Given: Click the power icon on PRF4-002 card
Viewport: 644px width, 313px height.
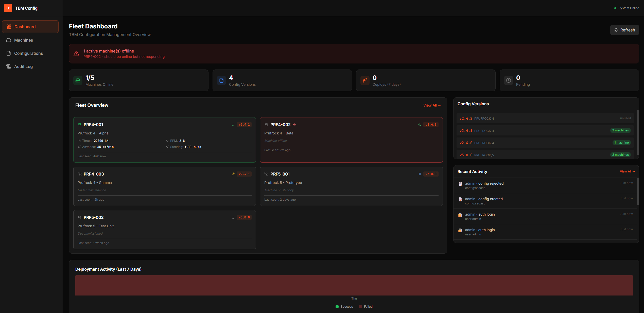Looking at the screenshot, I should click(420, 125).
